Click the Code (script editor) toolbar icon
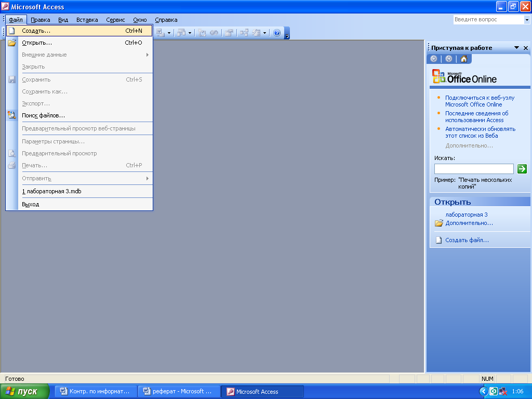 pos(202,33)
